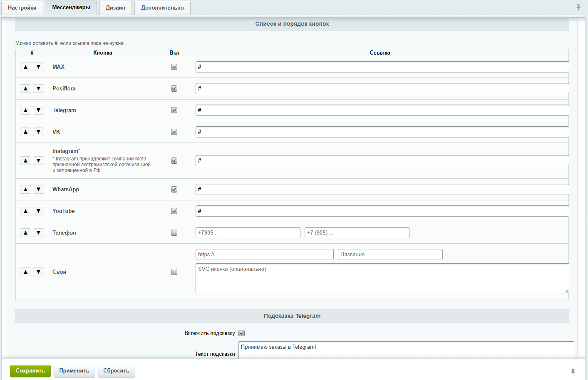This screenshot has height=380, width=588.
Task: Click into the Telegram link field
Action: tap(382, 110)
